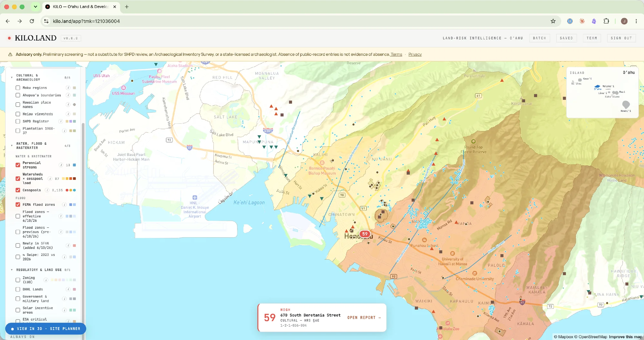Select Hawai'i island in minimap
This screenshot has height=340, width=644.
[x=626, y=105]
